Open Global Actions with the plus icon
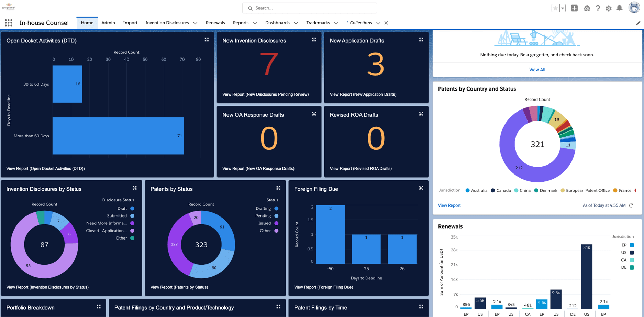The image size is (644, 317). (574, 8)
